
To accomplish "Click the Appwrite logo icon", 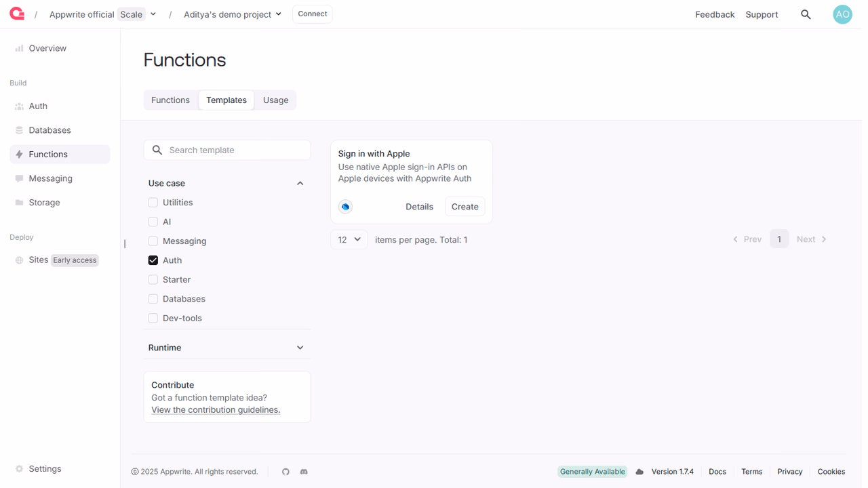I will (x=17, y=14).
